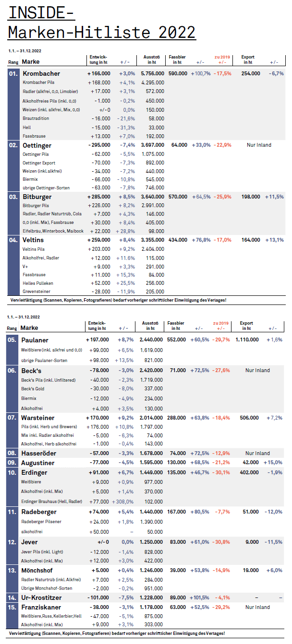
Task: Click the Jever brand heading
Action: [x=29, y=542]
